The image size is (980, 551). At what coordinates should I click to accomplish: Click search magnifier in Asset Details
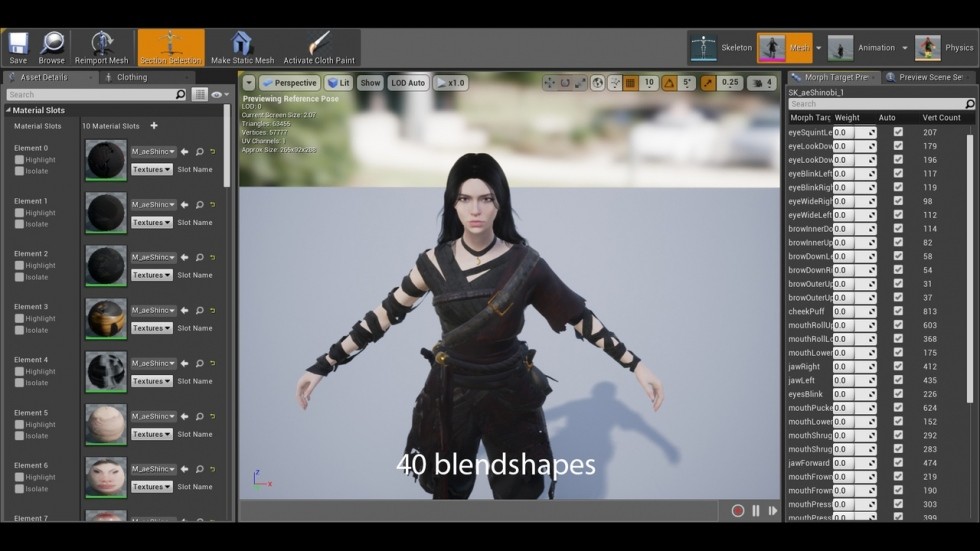coord(181,94)
